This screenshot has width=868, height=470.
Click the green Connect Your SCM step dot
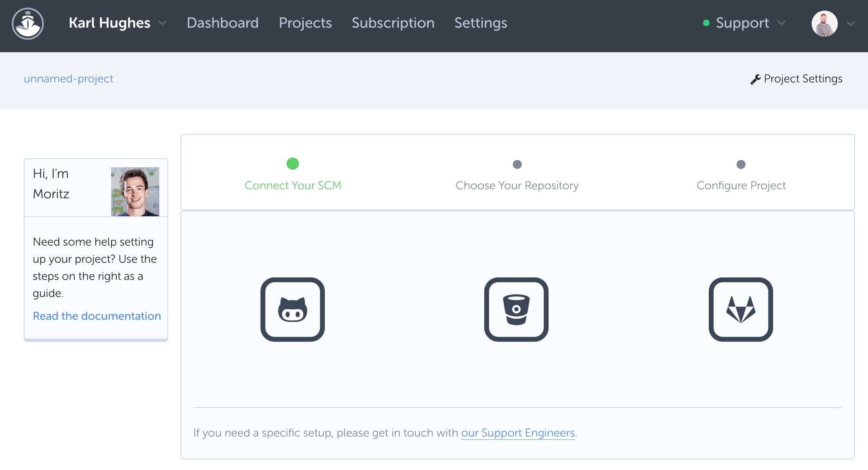click(293, 164)
